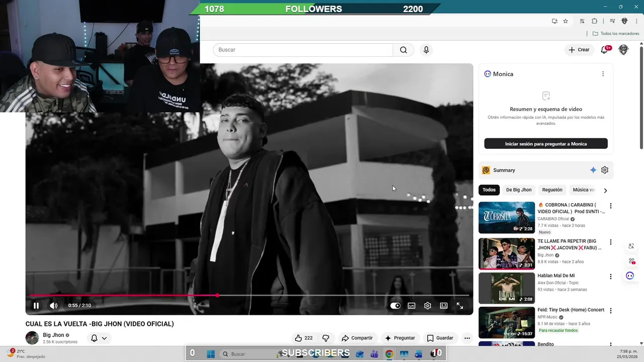Screen dimensions: 644x362
Task: Open the Crear menu button
Action: coord(579,50)
